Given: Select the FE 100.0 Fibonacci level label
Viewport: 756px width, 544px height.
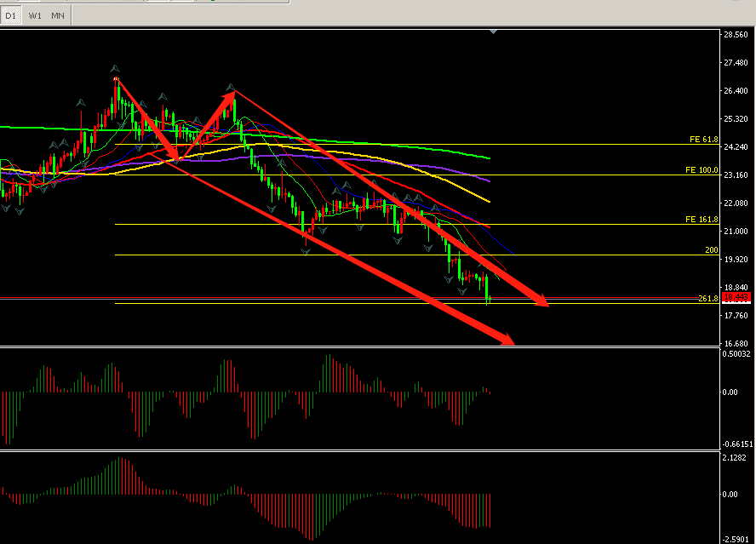Looking at the screenshot, I should tap(702, 170).
